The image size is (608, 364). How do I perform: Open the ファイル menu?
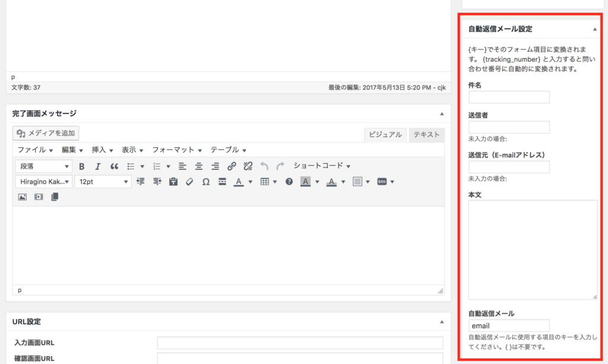[35, 150]
